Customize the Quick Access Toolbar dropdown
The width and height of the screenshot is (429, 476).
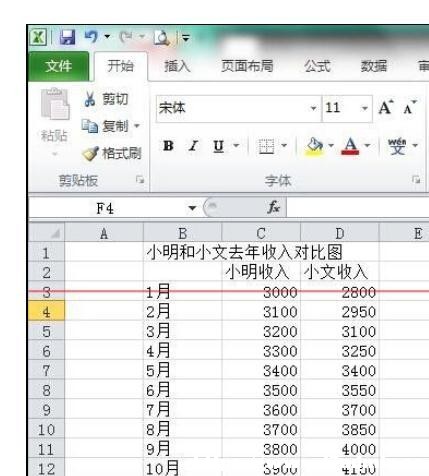pyautogui.click(x=186, y=38)
